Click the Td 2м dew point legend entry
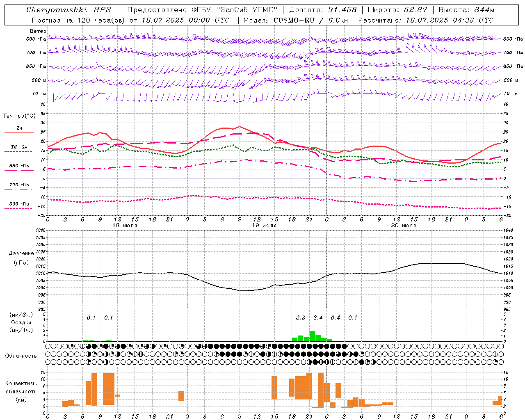 tap(19, 147)
